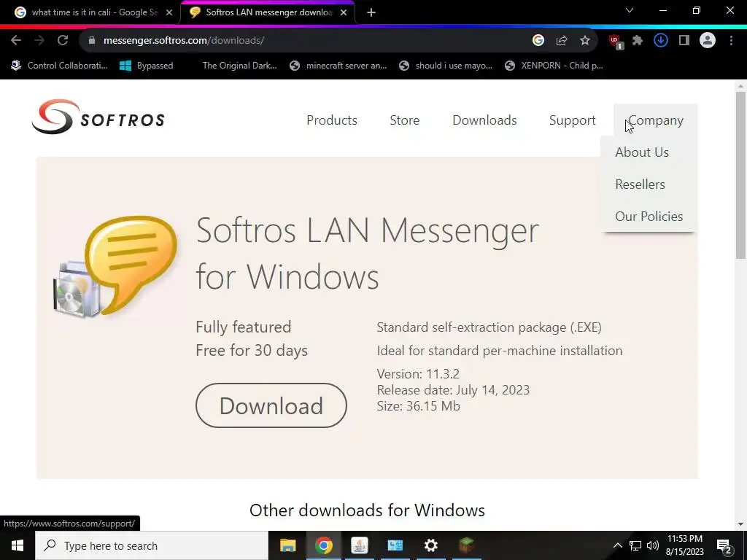Click the 'Other downloads for Windows' heading

pos(367,510)
